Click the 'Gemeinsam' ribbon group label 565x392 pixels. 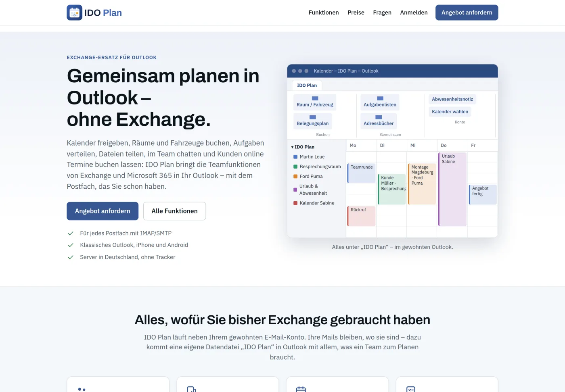point(390,135)
